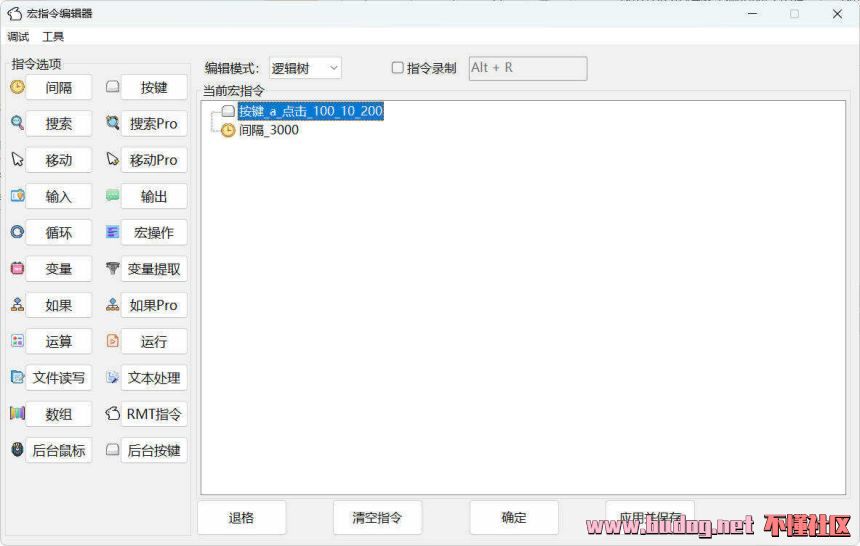
Task: Click the play-file icon beside 运行
Action: coord(112,341)
